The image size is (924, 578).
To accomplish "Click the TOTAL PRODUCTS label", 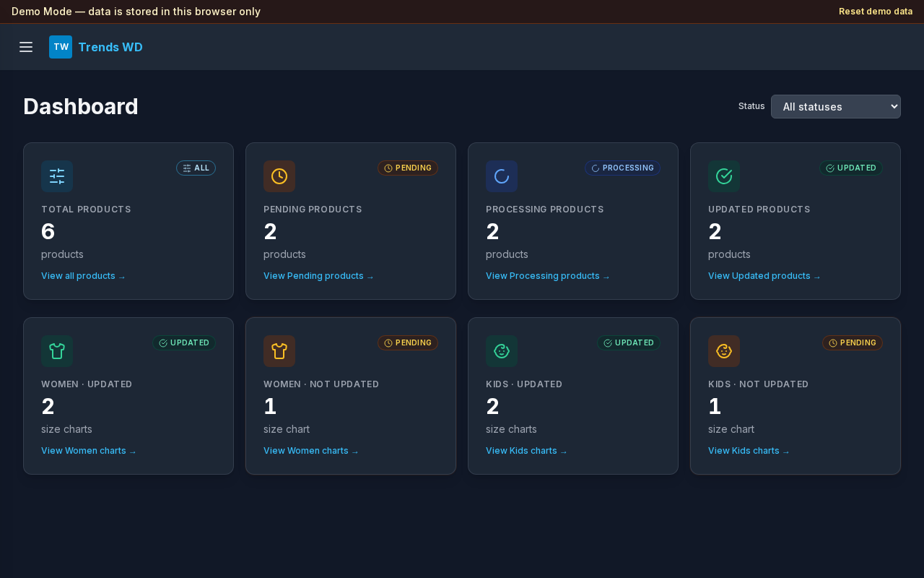I will click(x=86, y=210).
